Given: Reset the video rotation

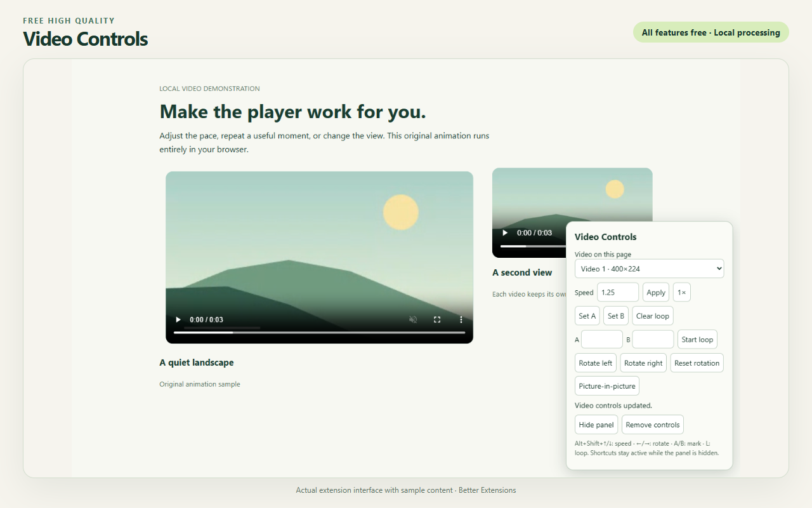Looking at the screenshot, I should (x=697, y=363).
